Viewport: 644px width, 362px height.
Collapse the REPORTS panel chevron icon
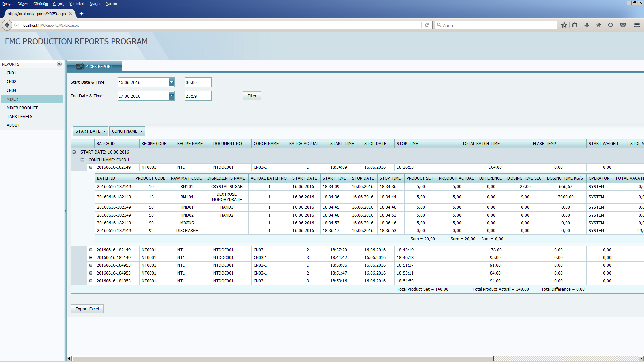[59, 64]
